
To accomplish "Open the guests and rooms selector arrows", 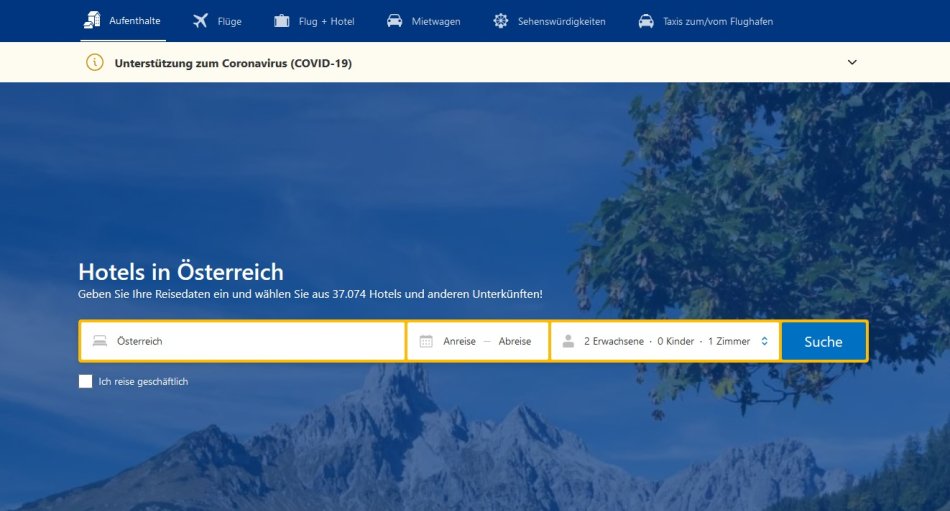I will click(764, 341).
